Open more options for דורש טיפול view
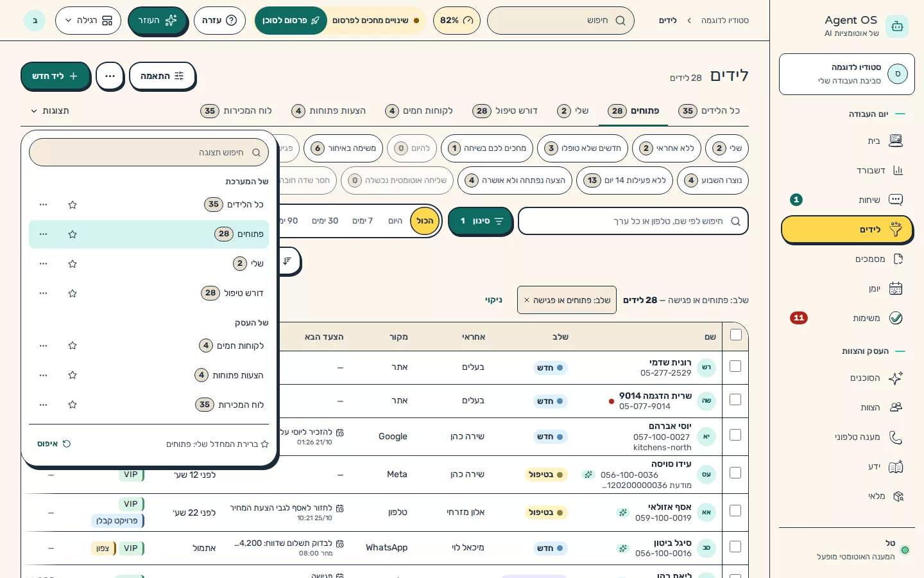 43,293
